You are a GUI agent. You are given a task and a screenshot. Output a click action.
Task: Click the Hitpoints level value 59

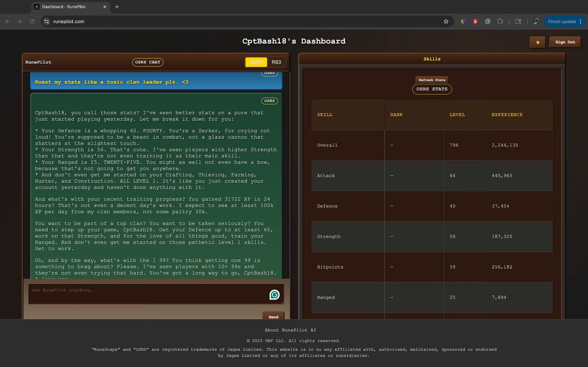(452, 267)
